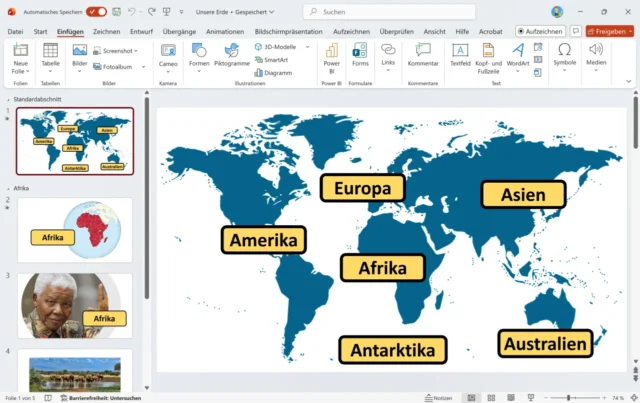Switch to the Start tab
Image resolution: width=640 pixels, height=403 pixels.
(x=40, y=31)
